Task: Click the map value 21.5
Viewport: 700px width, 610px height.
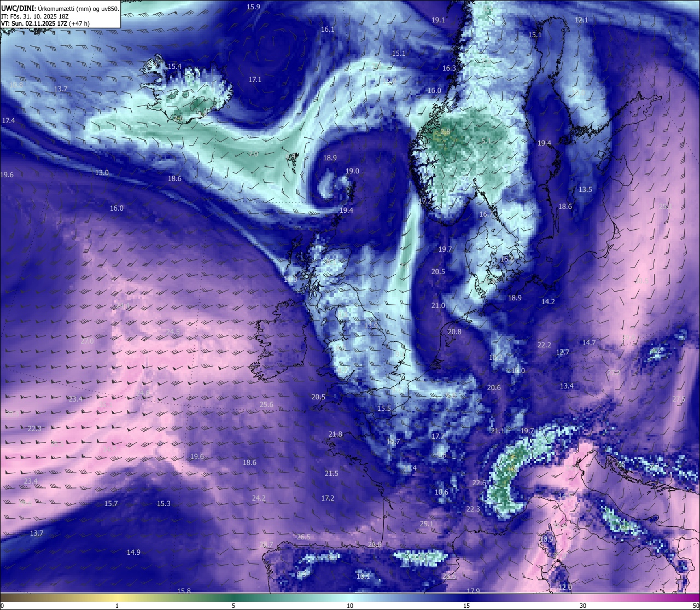Action: tap(331, 474)
